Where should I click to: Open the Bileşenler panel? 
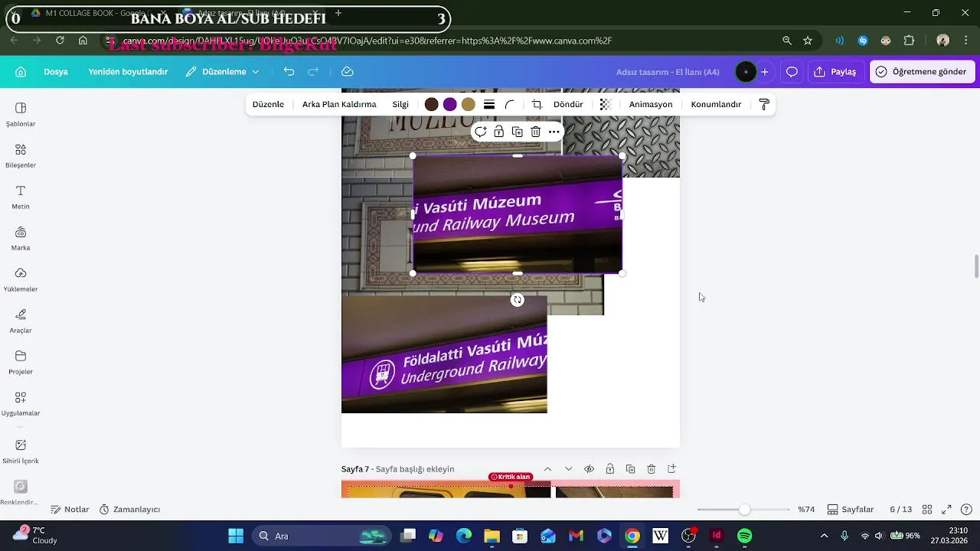[21, 156]
